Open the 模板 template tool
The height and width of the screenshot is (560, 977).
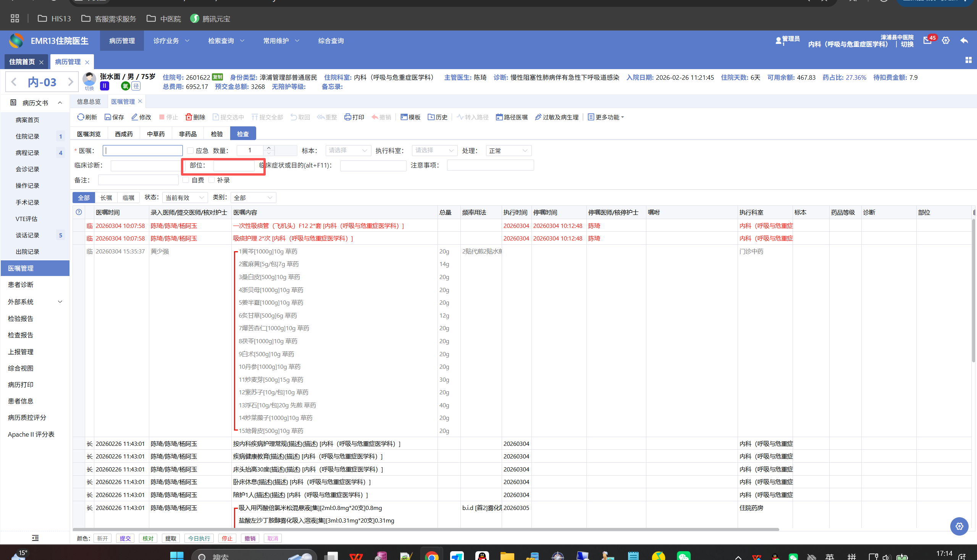410,117
